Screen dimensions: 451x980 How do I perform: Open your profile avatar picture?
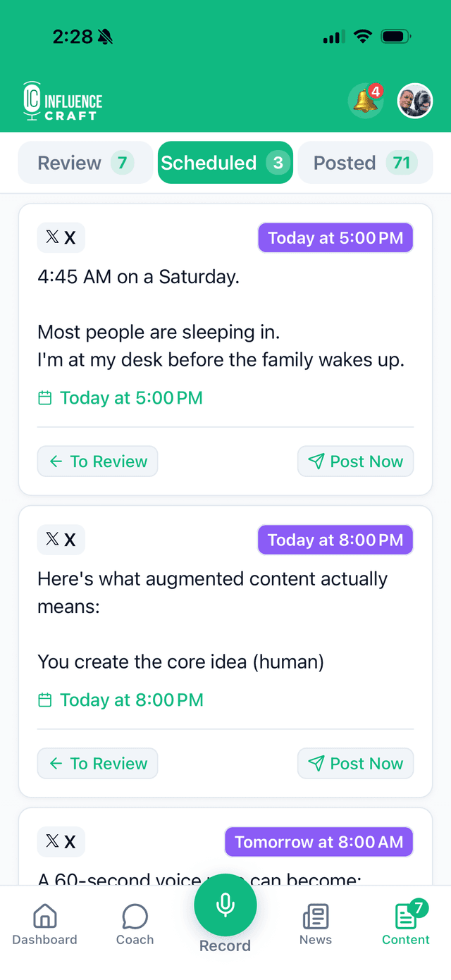coord(414,101)
